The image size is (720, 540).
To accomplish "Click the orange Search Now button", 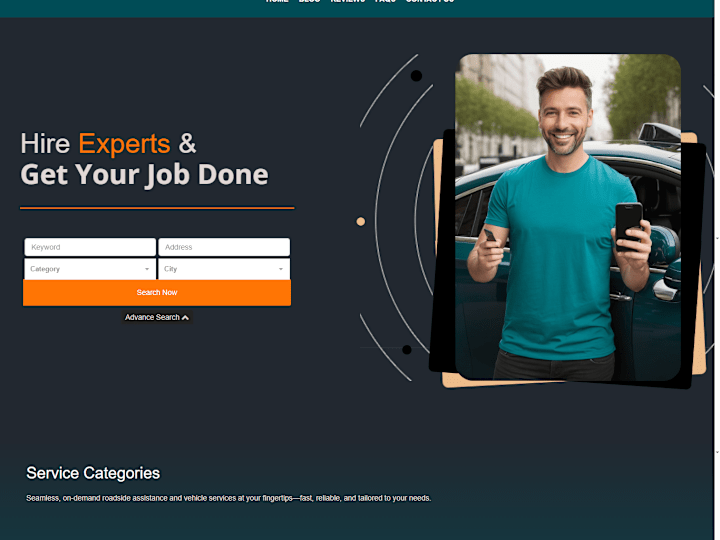I will pos(157,292).
